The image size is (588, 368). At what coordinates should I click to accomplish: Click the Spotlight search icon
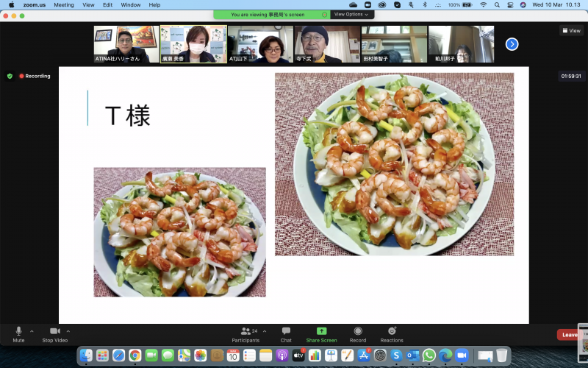pyautogui.click(x=497, y=5)
